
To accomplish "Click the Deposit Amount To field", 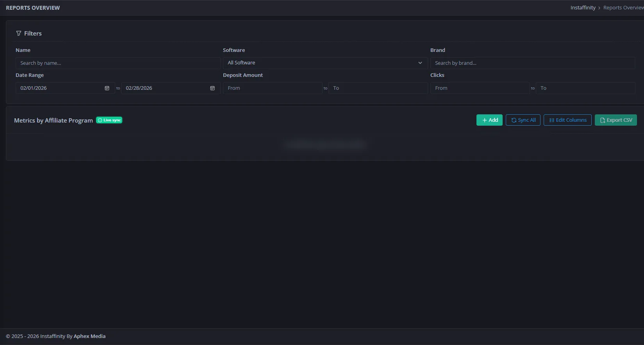I will (x=378, y=88).
